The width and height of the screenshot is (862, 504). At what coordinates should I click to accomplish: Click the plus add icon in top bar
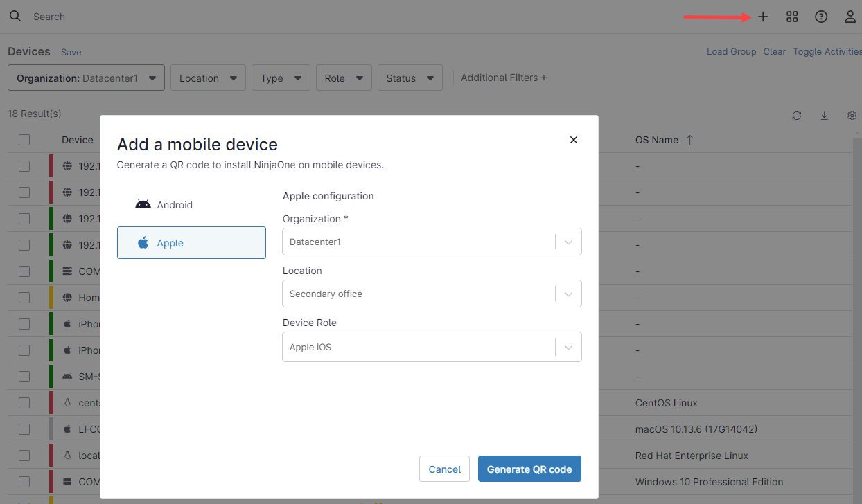pos(763,17)
